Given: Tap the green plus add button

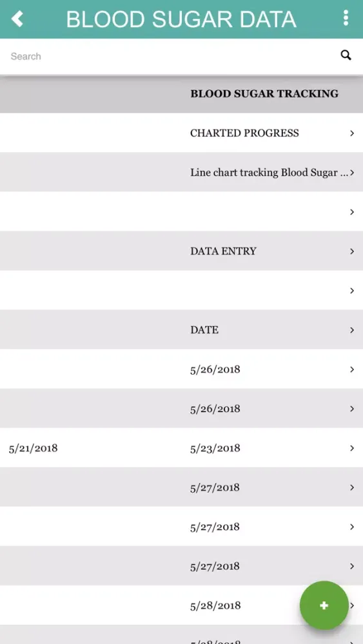Looking at the screenshot, I should click(324, 605).
